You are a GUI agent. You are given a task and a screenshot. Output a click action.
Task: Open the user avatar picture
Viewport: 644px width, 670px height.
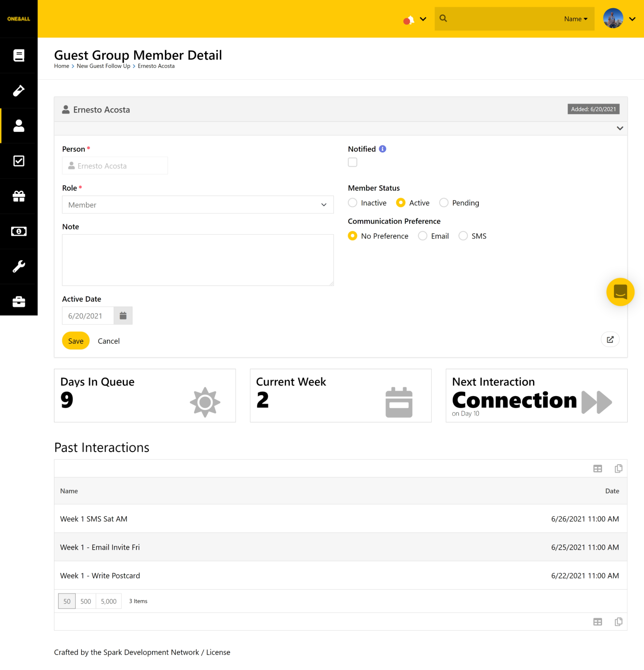613,18
